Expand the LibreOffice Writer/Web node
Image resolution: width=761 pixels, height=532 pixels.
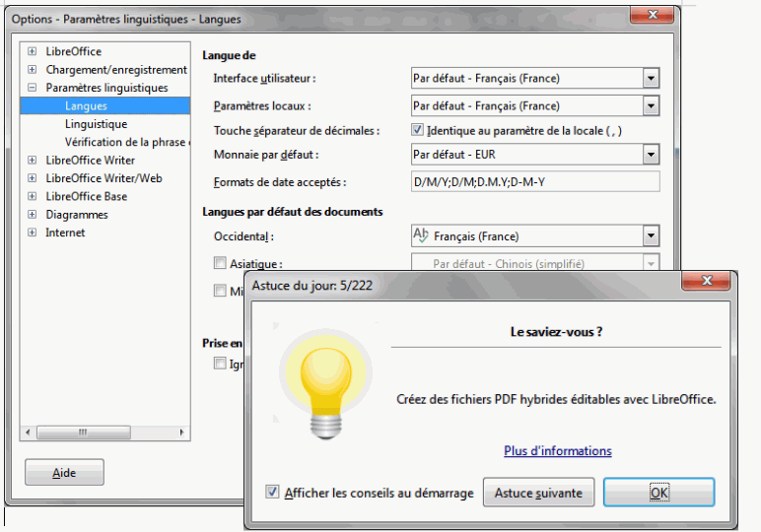point(32,178)
